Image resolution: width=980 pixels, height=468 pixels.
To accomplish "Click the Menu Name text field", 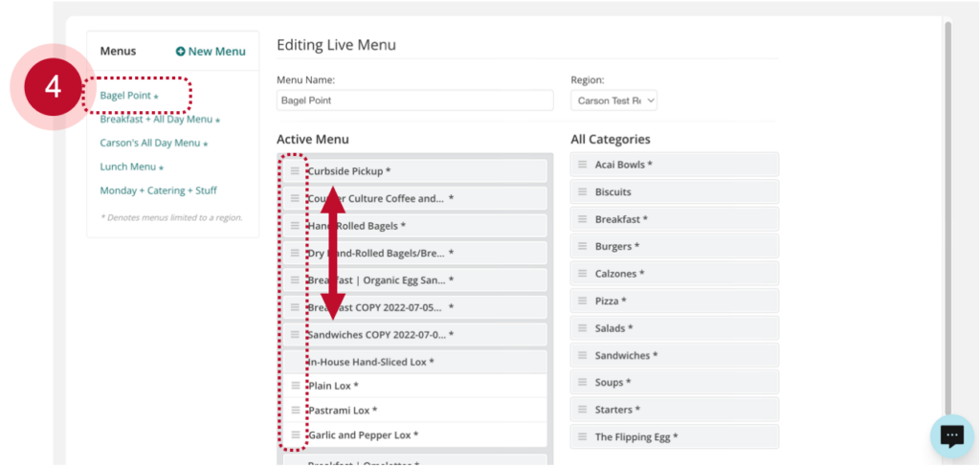I will [x=414, y=100].
